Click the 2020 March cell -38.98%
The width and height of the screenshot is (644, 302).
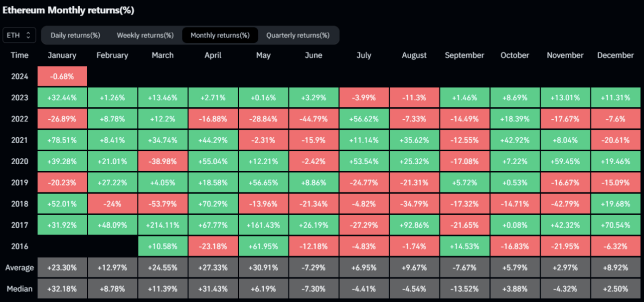tap(162, 161)
